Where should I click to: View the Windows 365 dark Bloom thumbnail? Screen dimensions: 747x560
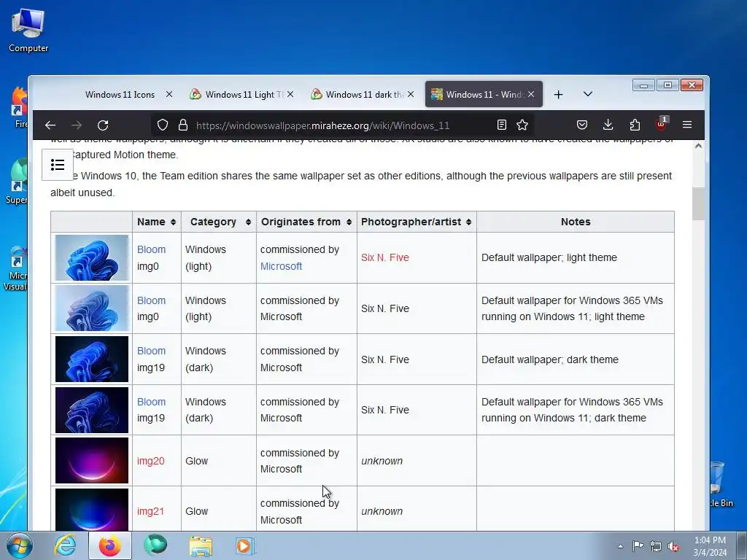tap(92, 410)
